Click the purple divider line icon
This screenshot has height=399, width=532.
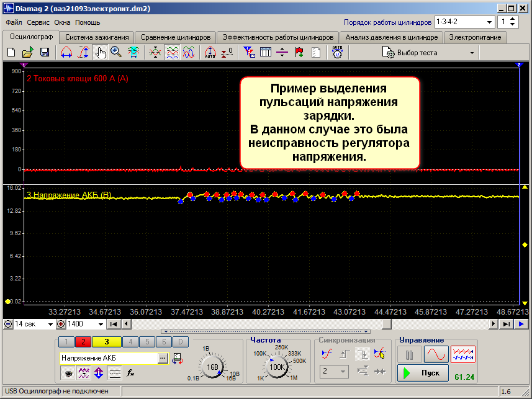point(282,52)
